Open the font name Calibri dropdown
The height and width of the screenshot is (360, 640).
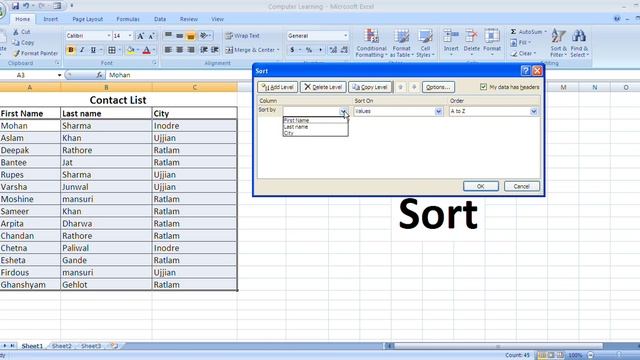coord(109,36)
